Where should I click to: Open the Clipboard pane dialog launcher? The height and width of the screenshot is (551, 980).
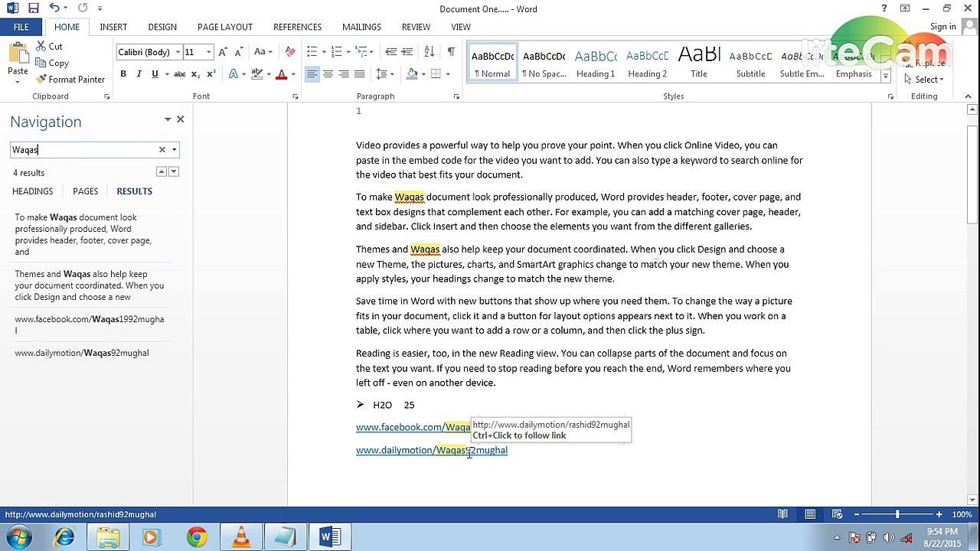coord(106,96)
